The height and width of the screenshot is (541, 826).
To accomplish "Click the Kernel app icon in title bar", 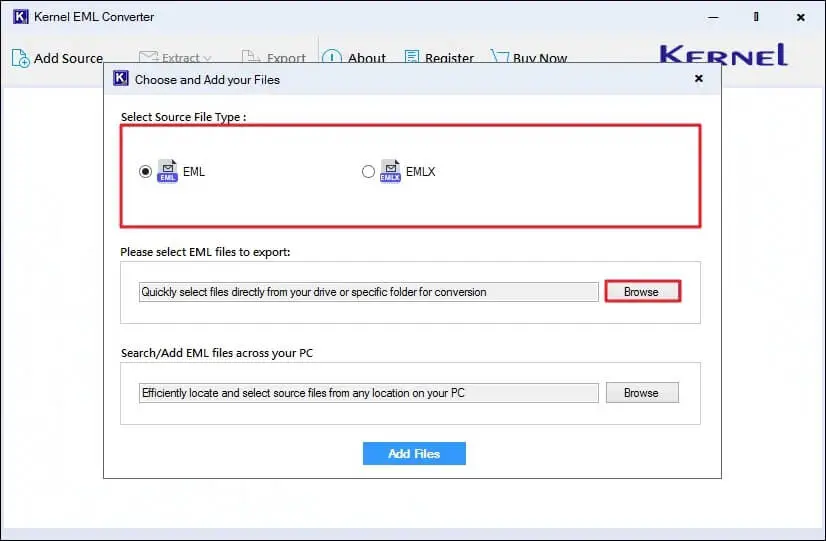I will click(x=21, y=16).
